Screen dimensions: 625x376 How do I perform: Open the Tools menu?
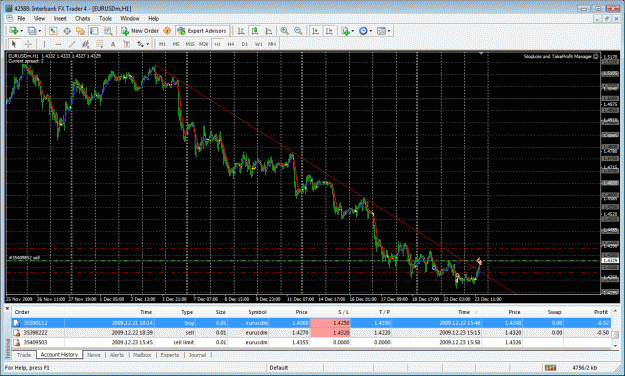(x=105, y=18)
